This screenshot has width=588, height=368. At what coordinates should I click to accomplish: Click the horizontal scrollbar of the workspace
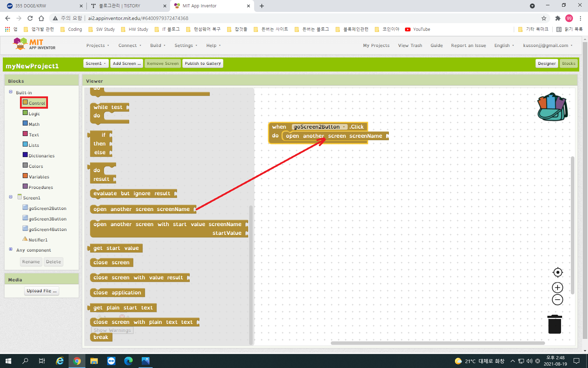[437, 343]
